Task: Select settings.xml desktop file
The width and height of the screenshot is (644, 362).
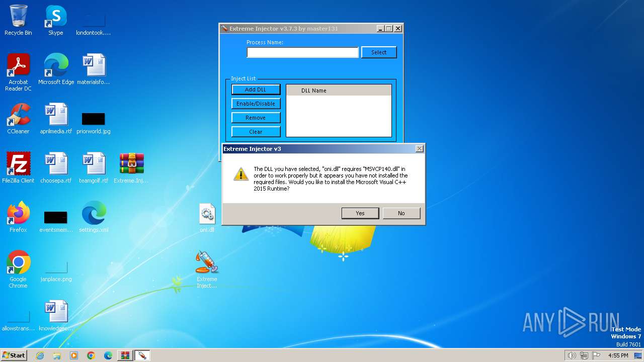Action: click(x=94, y=217)
